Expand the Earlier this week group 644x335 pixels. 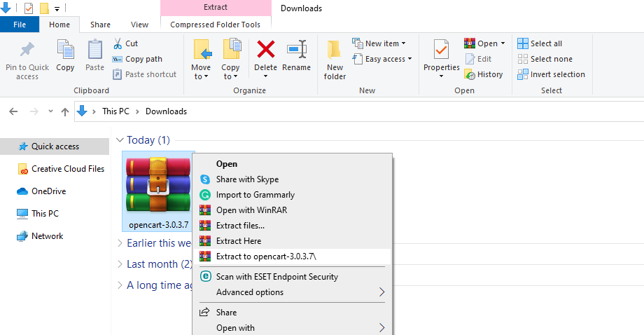click(120, 243)
